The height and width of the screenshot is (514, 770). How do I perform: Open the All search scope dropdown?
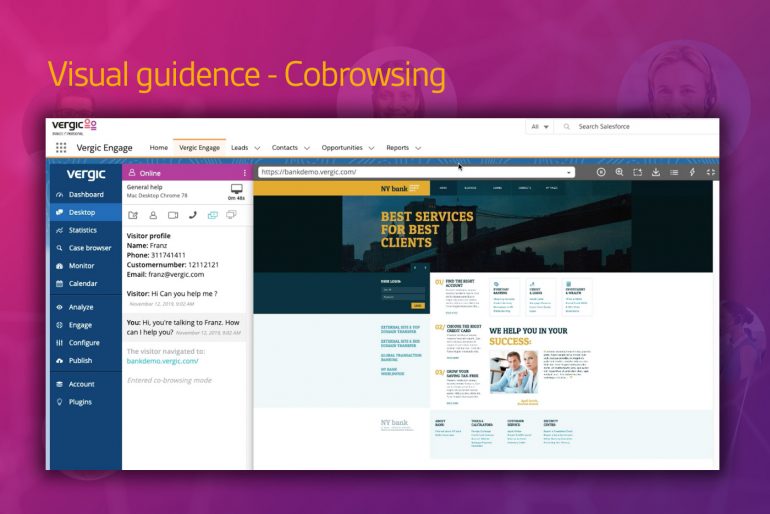pos(540,127)
